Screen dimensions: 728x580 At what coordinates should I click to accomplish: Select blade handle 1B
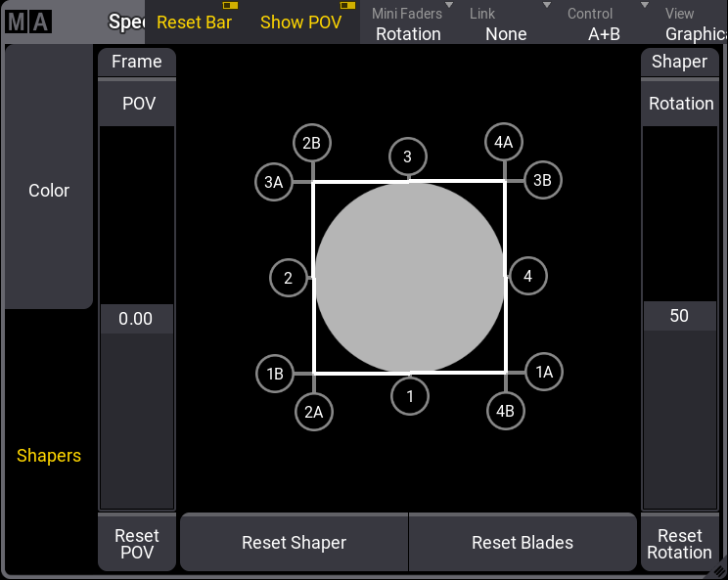[x=275, y=374]
